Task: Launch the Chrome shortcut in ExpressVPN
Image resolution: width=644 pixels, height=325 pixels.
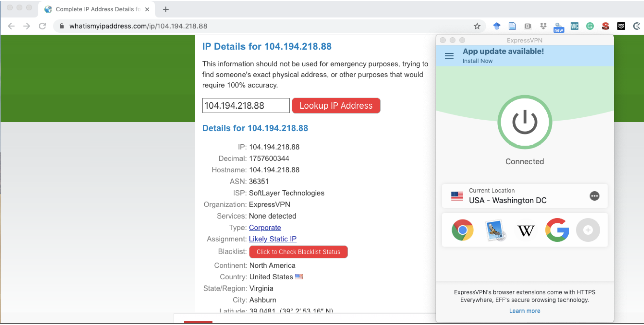Action: [x=462, y=230]
